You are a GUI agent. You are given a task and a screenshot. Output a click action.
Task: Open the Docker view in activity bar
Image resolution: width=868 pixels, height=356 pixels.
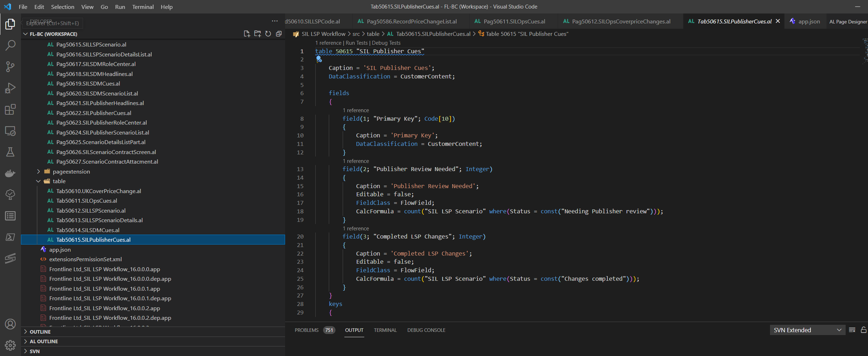pyautogui.click(x=10, y=173)
